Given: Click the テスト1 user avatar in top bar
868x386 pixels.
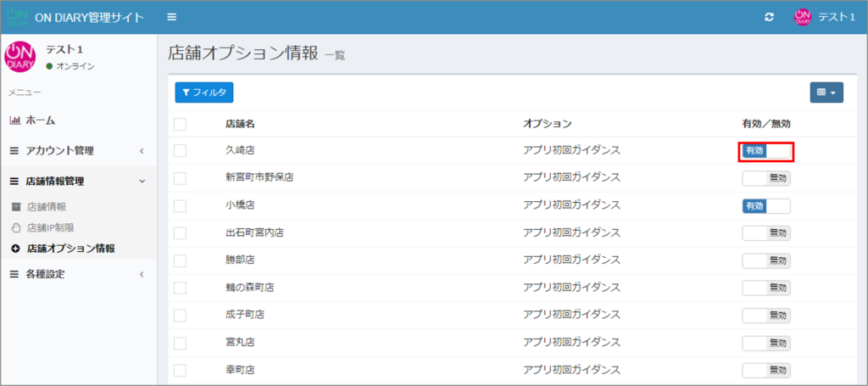Looking at the screenshot, I should point(802,18).
